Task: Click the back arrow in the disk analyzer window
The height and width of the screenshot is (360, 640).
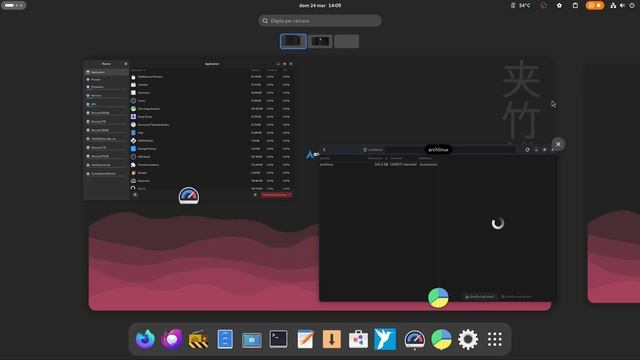Action: click(x=324, y=150)
